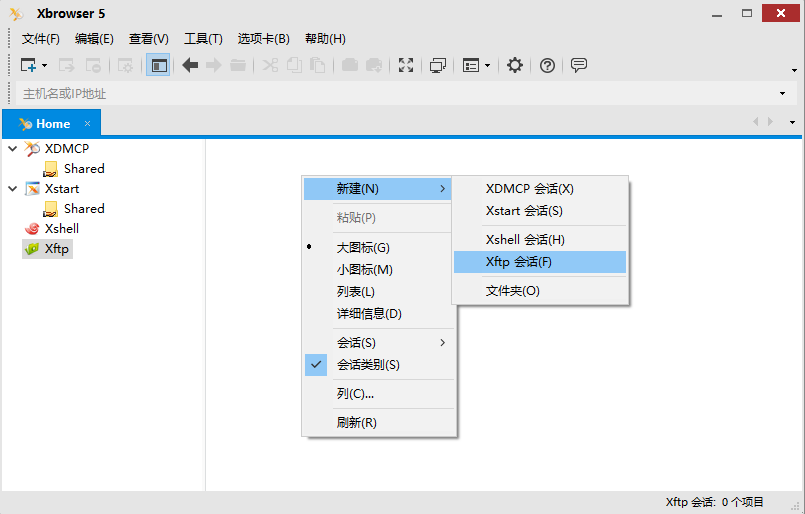The image size is (805, 514).
Task: Click the Forward arrow icon
Action: coord(214,65)
